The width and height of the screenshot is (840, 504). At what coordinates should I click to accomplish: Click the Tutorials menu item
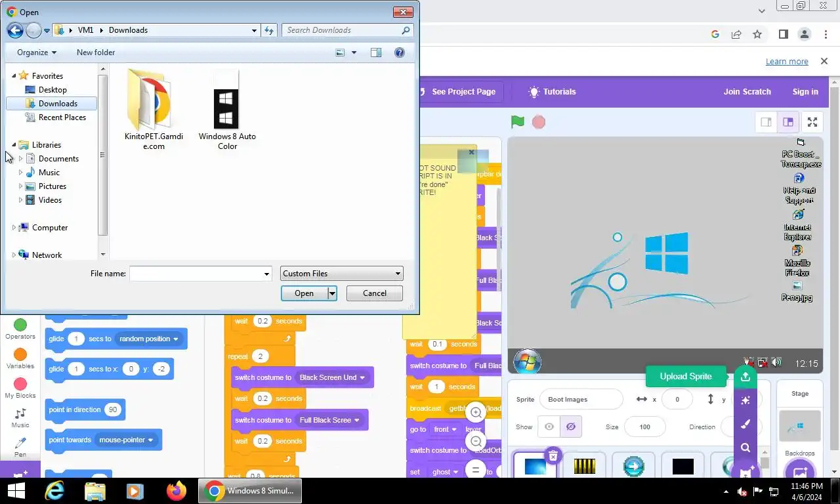[552, 92]
